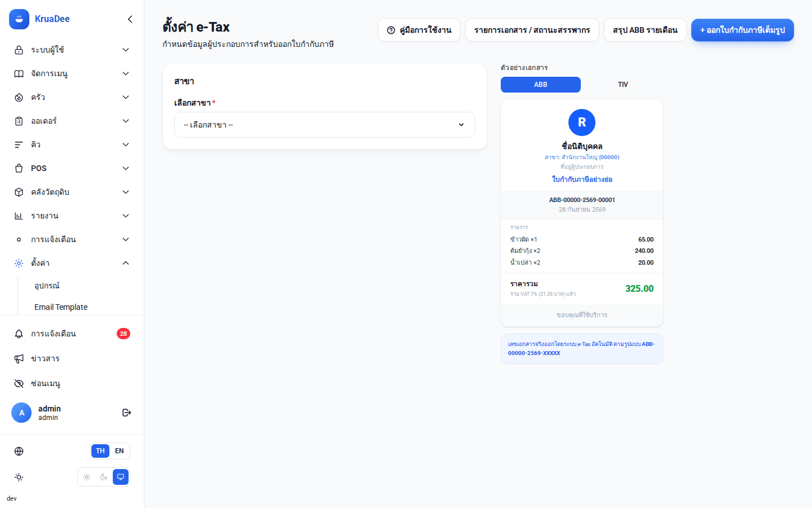Click the สรุป ABB รายเดือน button
This screenshot has height=508, width=812.
click(x=645, y=30)
